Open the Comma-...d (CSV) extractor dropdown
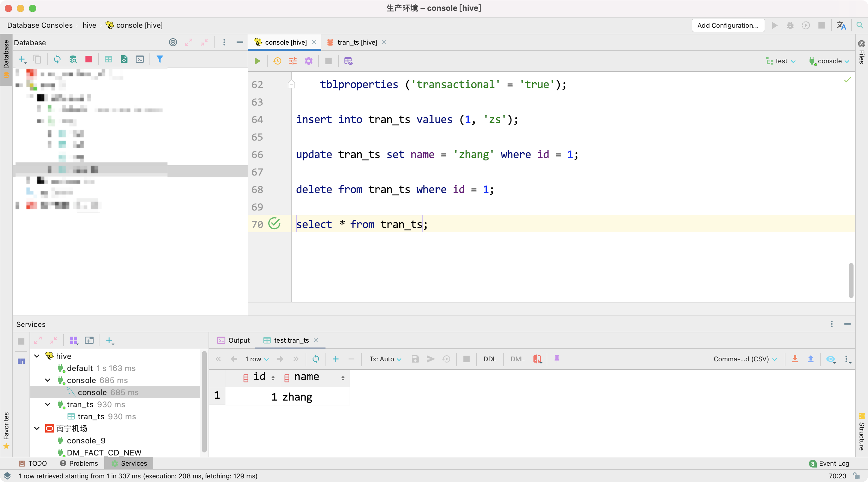This screenshot has height=482, width=868. coord(745,359)
